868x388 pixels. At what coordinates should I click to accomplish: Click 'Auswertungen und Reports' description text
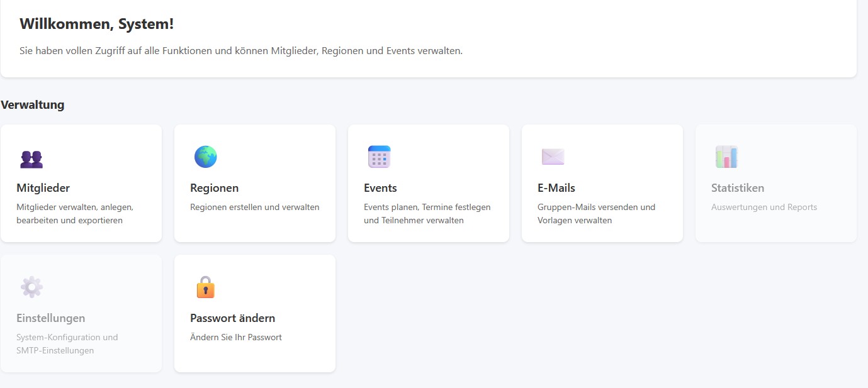coord(764,207)
